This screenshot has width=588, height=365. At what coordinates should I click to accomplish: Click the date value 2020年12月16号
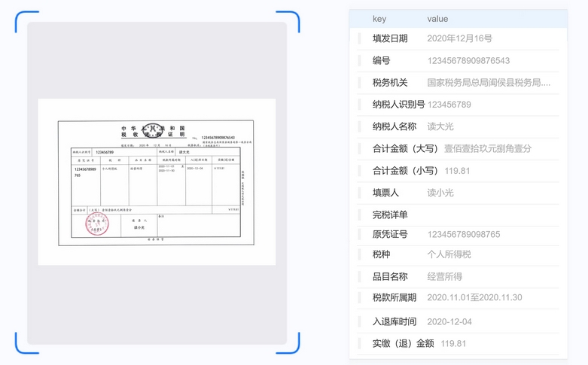click(x=459, y=38)
